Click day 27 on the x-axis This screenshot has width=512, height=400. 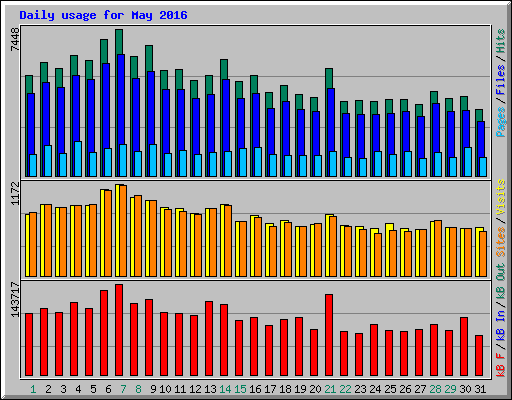pyautogui.click(x=420, y=389)
